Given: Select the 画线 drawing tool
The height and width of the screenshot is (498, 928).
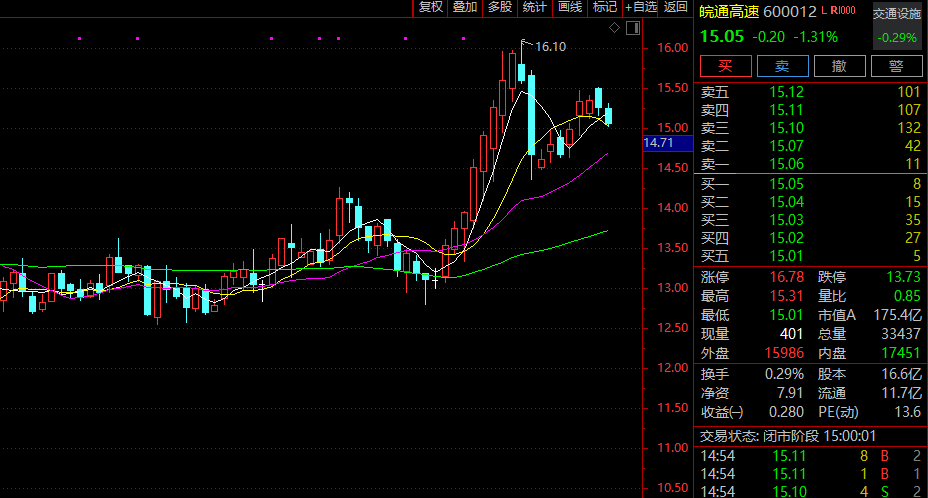Looking at the screenshot, I should (570, 8).
